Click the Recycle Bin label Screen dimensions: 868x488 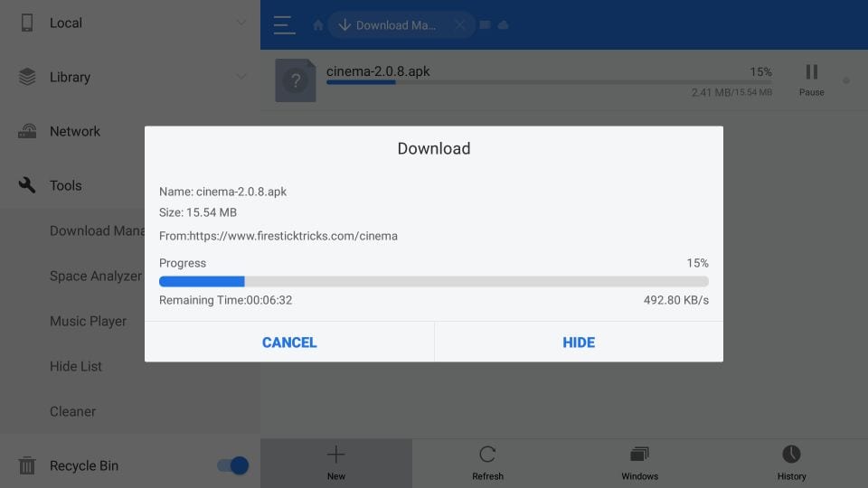tap(84, 466)
